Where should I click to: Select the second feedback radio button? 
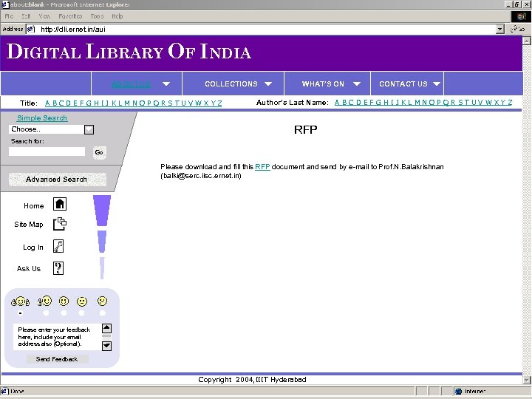pos(46,313)
